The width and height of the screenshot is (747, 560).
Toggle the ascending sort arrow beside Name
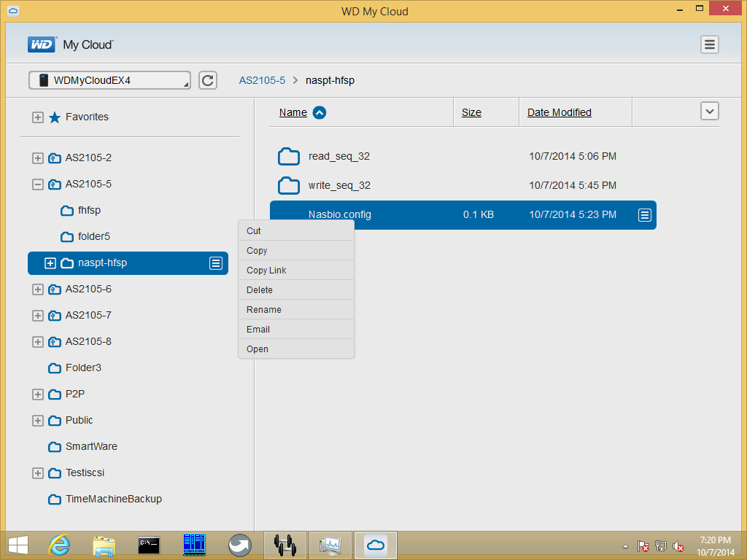tap(320, 113)
